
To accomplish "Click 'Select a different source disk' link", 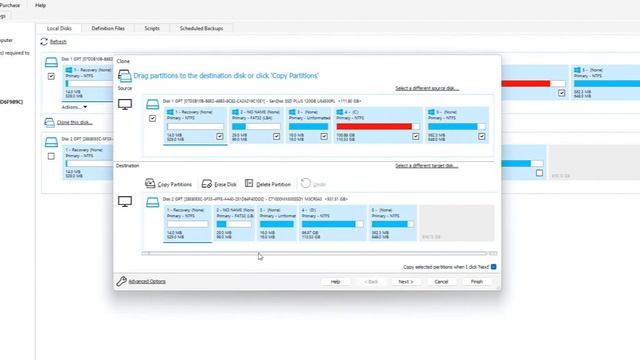I will click(427, 88).
